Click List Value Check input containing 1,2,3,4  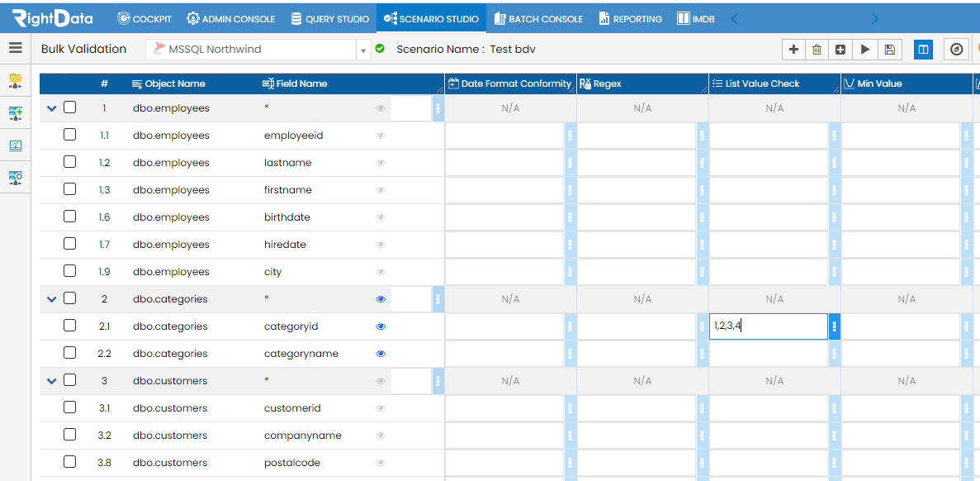pyautogui.click(x=768, y=326)
